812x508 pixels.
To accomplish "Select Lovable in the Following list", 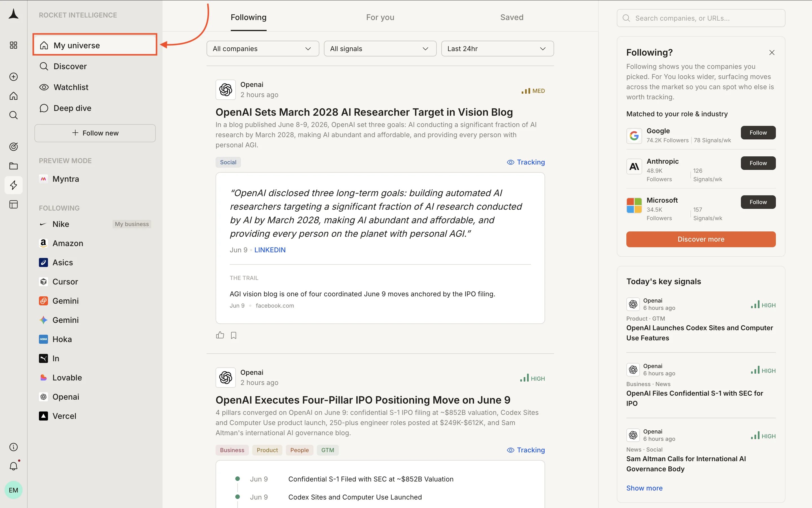I will (x=95, y=378).
